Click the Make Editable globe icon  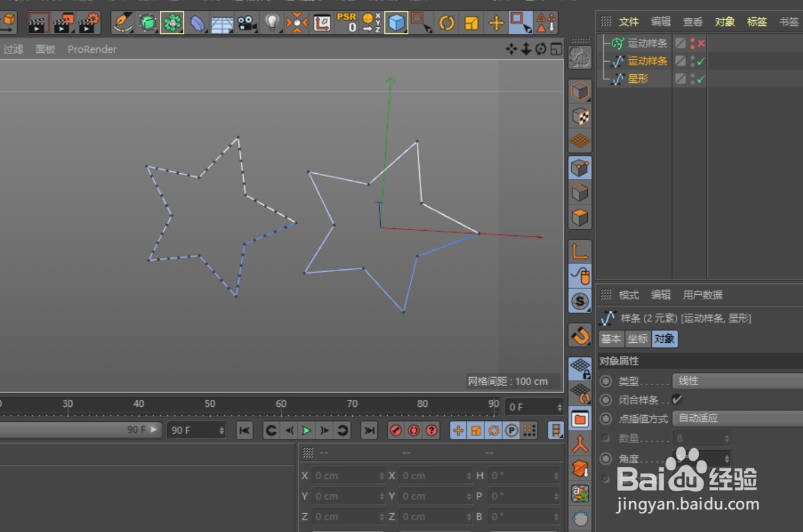click(579, 58)
